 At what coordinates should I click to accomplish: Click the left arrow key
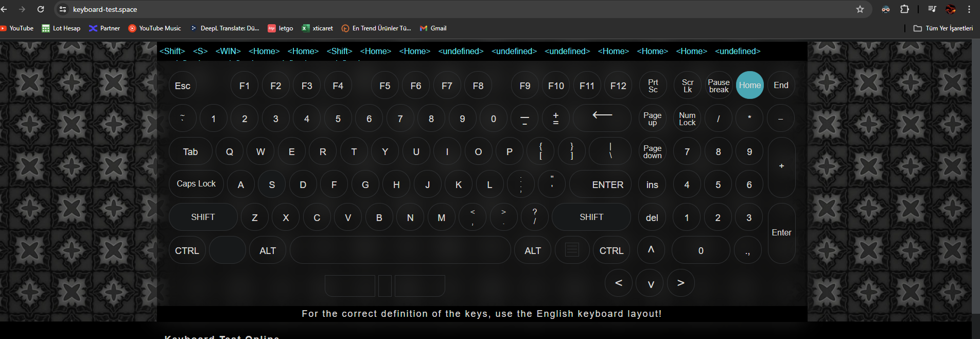[x=619, y=283]
